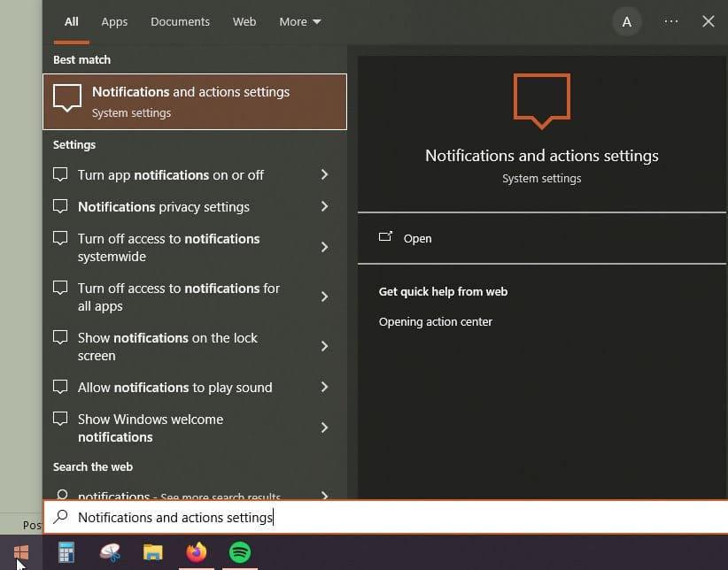Expand Allow notifications to play sound arrow

[x=324, y=387]
